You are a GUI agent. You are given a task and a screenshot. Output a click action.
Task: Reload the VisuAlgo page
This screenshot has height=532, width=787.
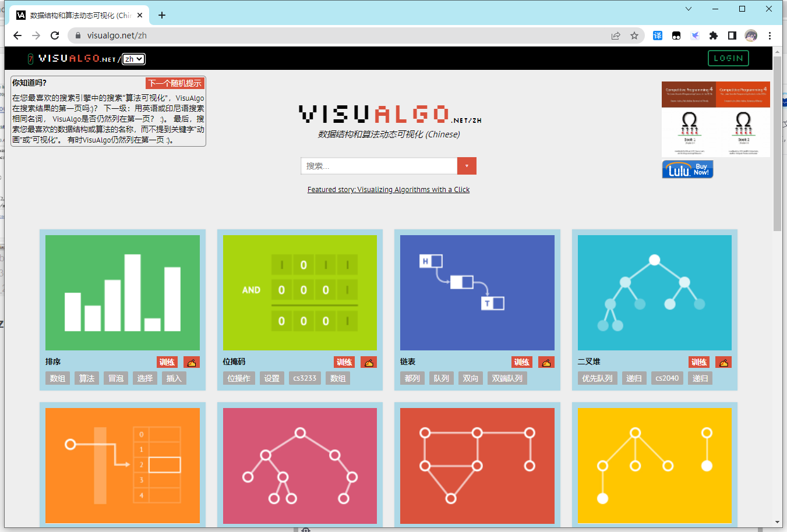pos(55,36)
